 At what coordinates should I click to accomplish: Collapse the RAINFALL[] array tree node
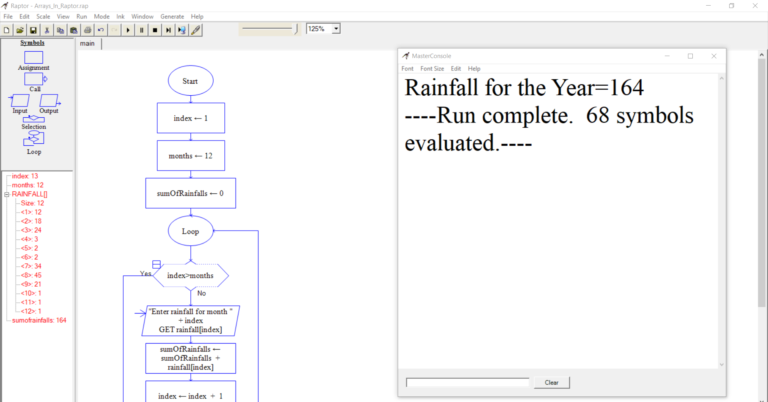6,194
